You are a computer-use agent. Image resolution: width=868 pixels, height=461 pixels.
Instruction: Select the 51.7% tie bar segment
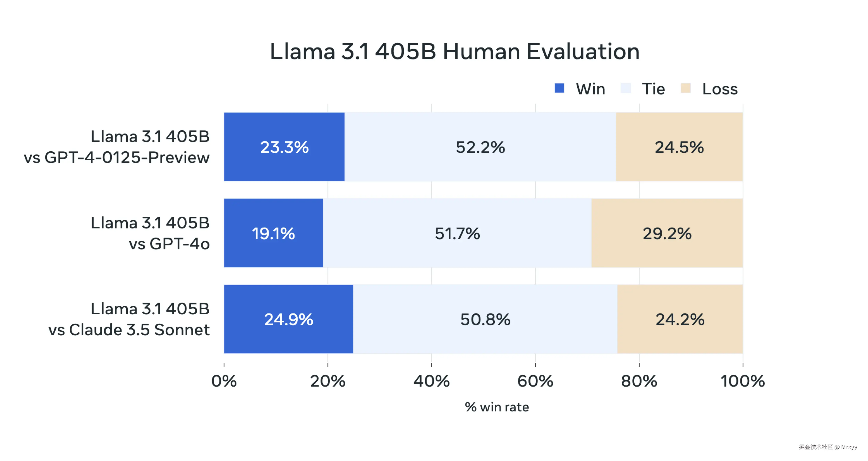457,233
